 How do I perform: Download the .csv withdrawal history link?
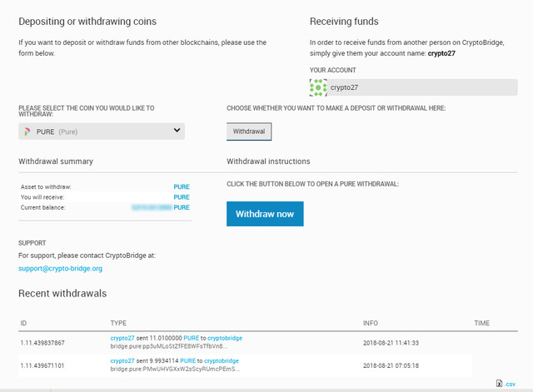pyautogui.click(x=510, y=385)
